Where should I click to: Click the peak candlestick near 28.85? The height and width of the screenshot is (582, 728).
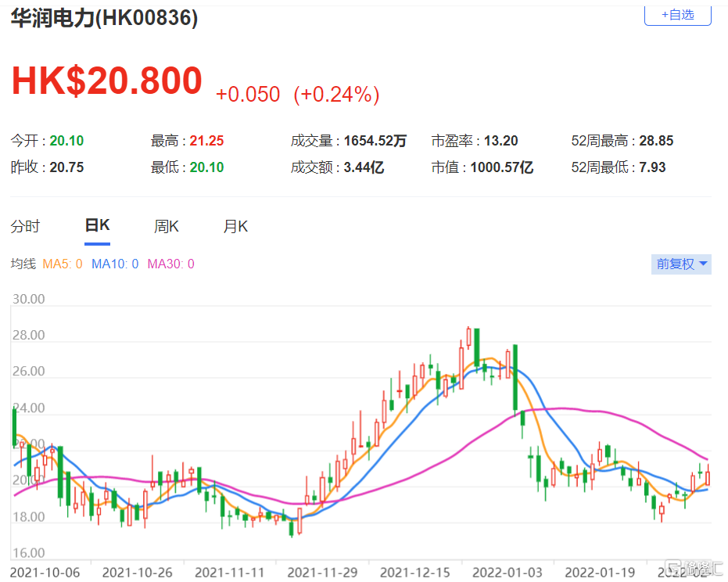(468, 337)
